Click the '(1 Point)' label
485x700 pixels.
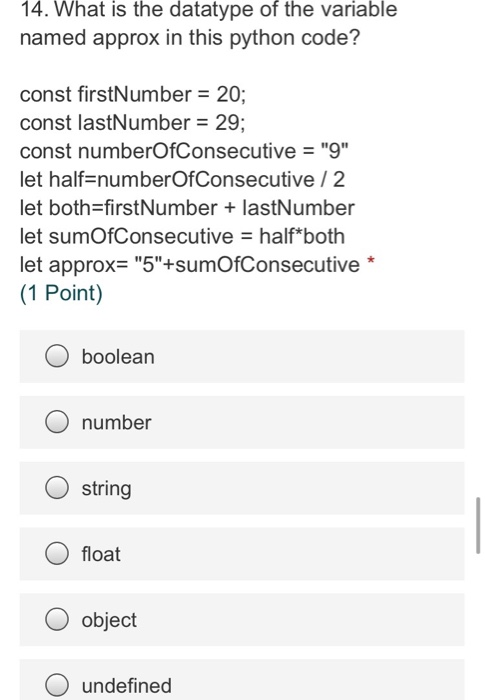(x=61, y=294)
